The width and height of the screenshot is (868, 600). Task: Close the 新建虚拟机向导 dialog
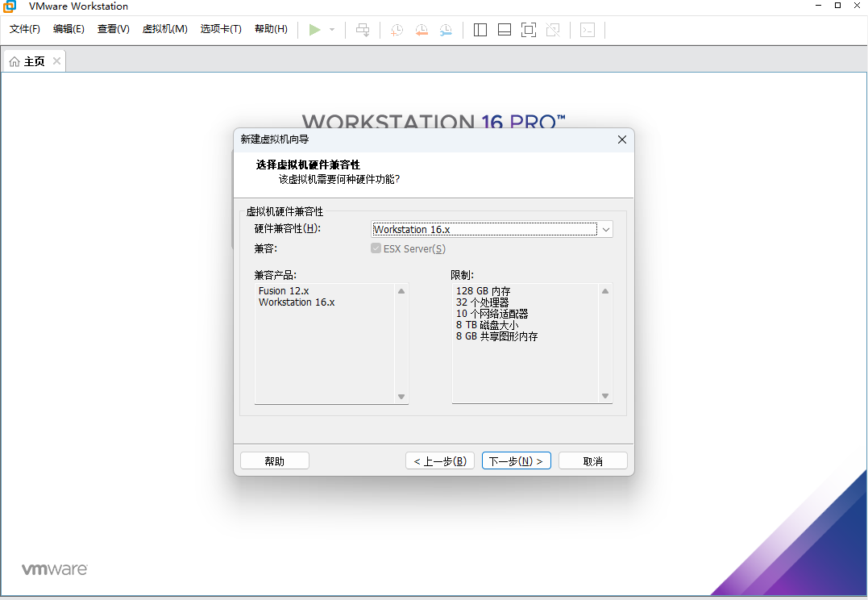[622, 140]
